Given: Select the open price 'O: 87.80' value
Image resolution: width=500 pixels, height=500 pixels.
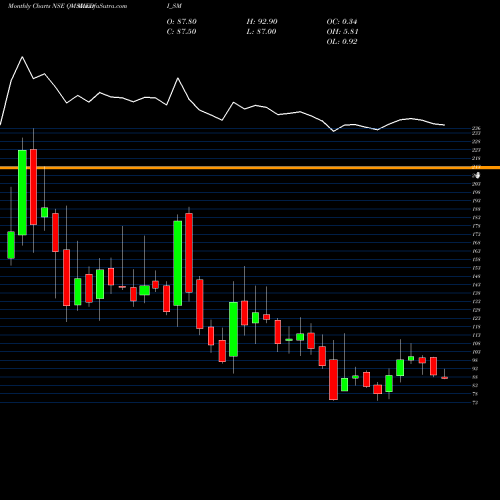Looking at the screenshot, I should (x=182, y=22).
